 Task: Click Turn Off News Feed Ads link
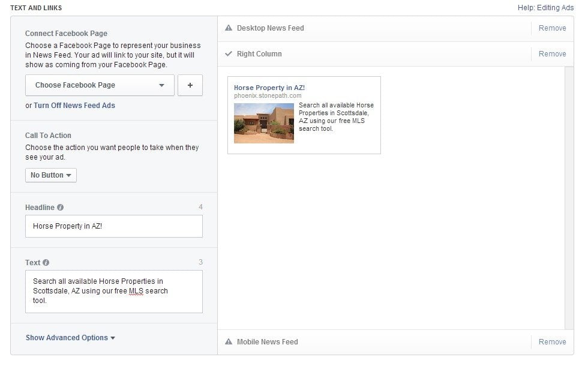(74, 106)
